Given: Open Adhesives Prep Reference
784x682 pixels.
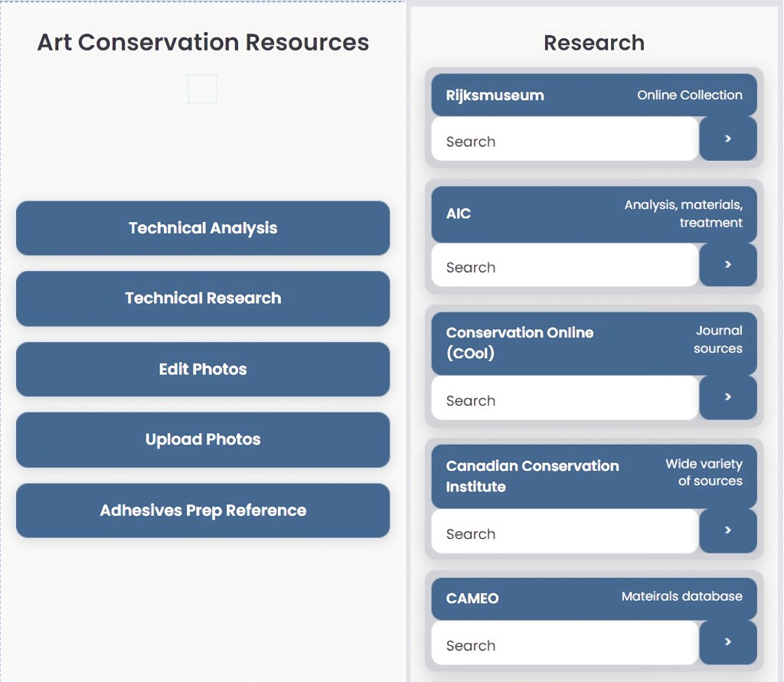Looking at the screenshot, I should pos(203,511).
